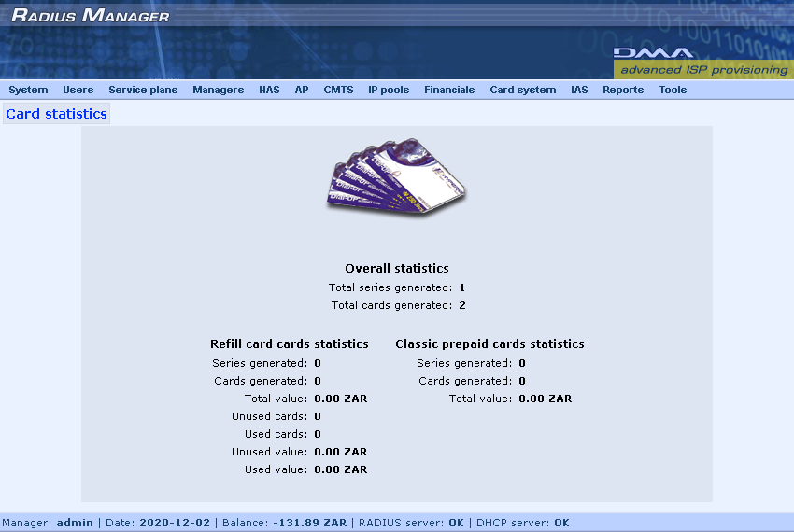Viewport: 794px width, 532px height.
Task: Open the IP pools menu
Action: coord(389,90)
